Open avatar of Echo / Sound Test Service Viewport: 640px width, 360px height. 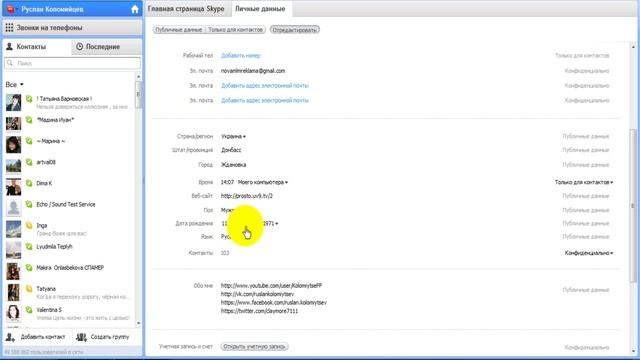click(13, 208)
